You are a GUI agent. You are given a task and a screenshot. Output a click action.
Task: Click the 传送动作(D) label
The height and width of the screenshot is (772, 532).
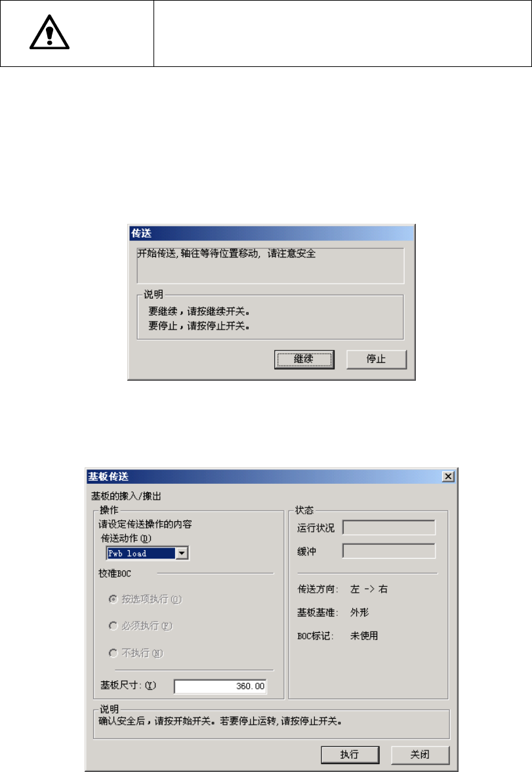point(126,538)
